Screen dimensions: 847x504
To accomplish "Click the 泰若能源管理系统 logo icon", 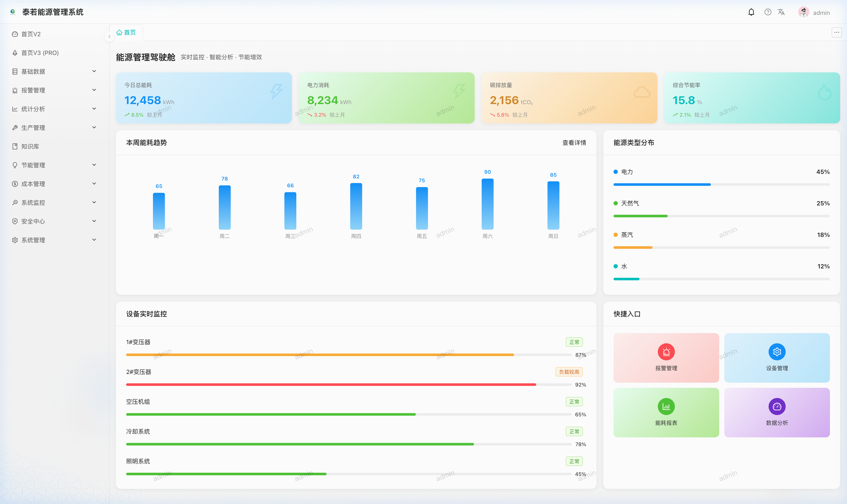I will tap(13, 11).
